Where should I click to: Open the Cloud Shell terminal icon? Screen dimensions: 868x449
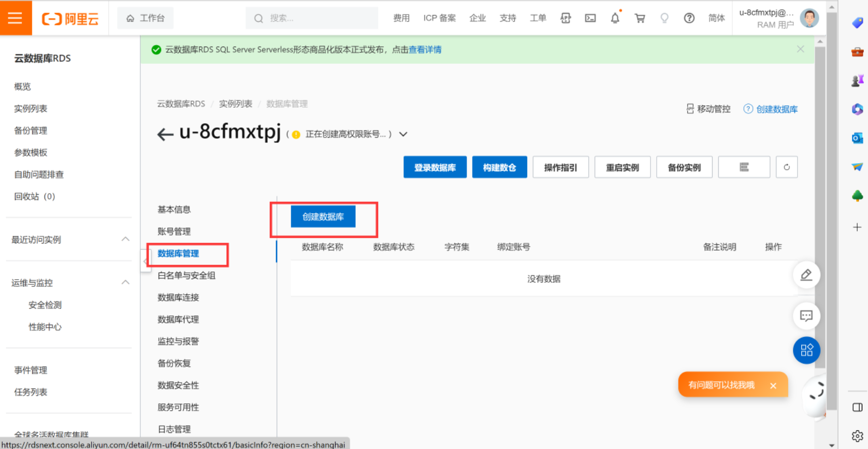click(590, 18)
